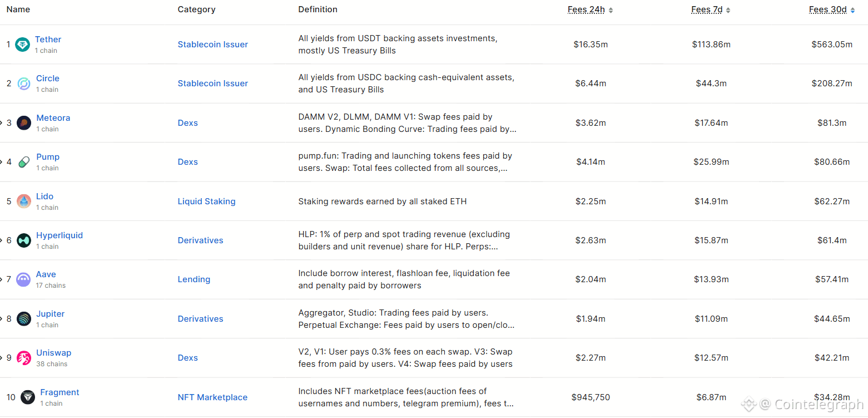Screen dimensions: 868x418
Task: Click the Aave ghost logo icon
Action: pos(23,279)
